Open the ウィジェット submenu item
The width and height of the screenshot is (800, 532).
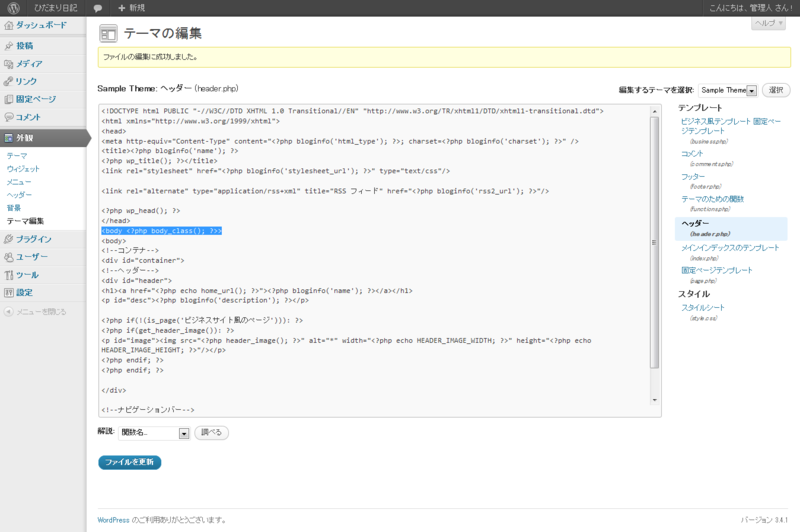tap(23, 169)
